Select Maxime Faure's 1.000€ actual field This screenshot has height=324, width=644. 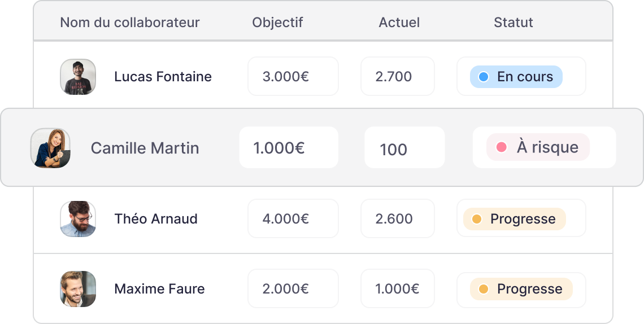point(398,288)
